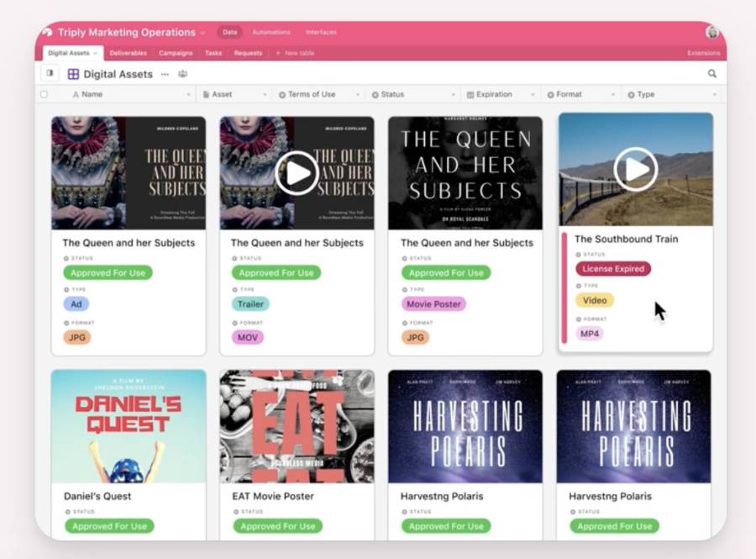Click the Airtable base logo icon
This screenshot has width=756, height=559.
tap(48, 32)
